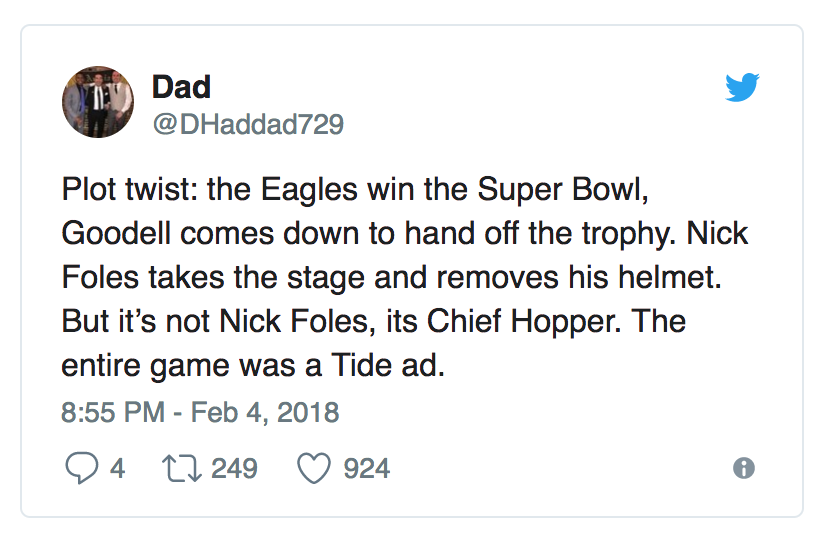This screenshot has width=834, height=544.
Task: Click the display name Dad
Action: (x=181, y=87)
